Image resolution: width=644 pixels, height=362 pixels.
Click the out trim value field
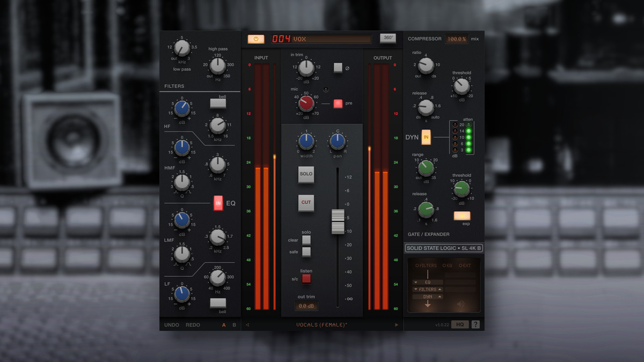[306, 306]
